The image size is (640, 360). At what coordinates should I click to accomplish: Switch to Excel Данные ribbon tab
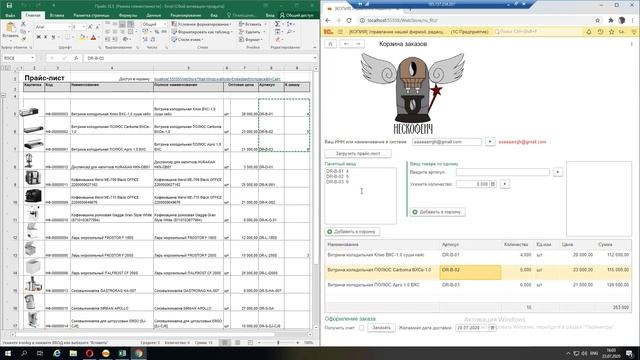[153, 15]
